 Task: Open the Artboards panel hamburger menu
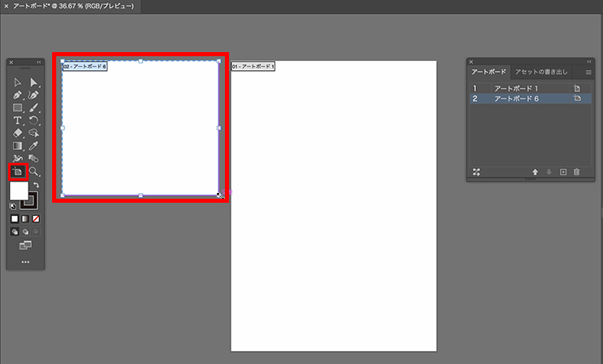588,72
